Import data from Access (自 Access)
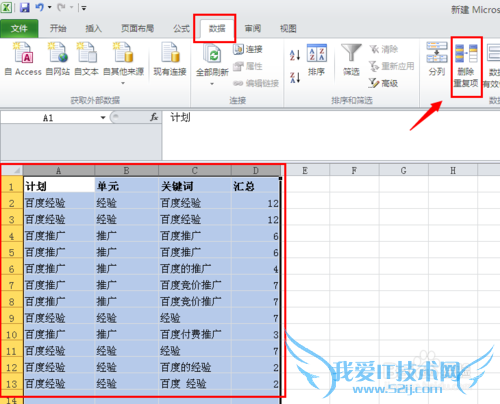Viewport: 500px width, 404px height. click(x=23, y=59)
